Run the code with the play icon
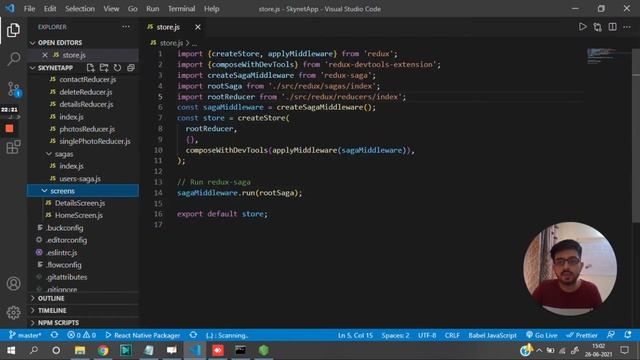640x360 pixels. click(582, 27)
